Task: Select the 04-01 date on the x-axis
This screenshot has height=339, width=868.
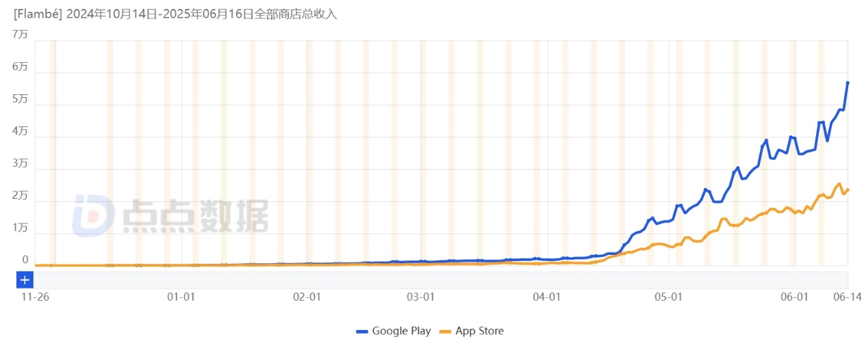Action: 547,297
